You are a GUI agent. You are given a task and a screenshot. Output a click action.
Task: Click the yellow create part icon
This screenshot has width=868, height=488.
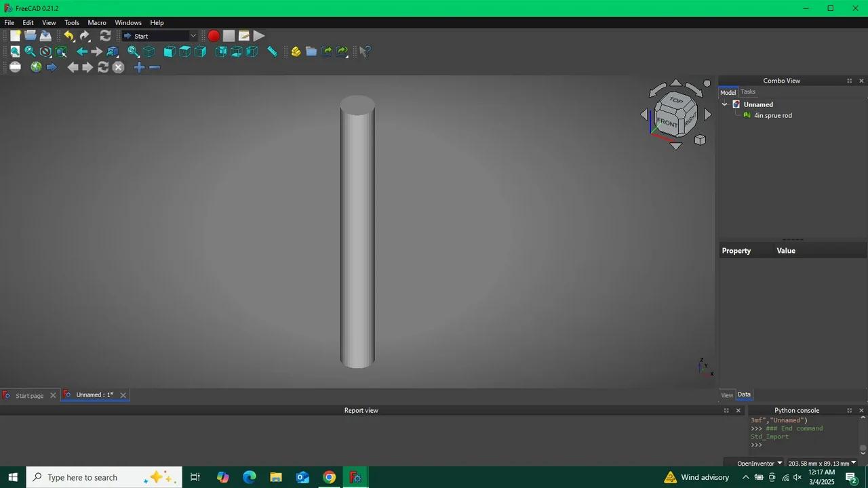tap(296, 52)
